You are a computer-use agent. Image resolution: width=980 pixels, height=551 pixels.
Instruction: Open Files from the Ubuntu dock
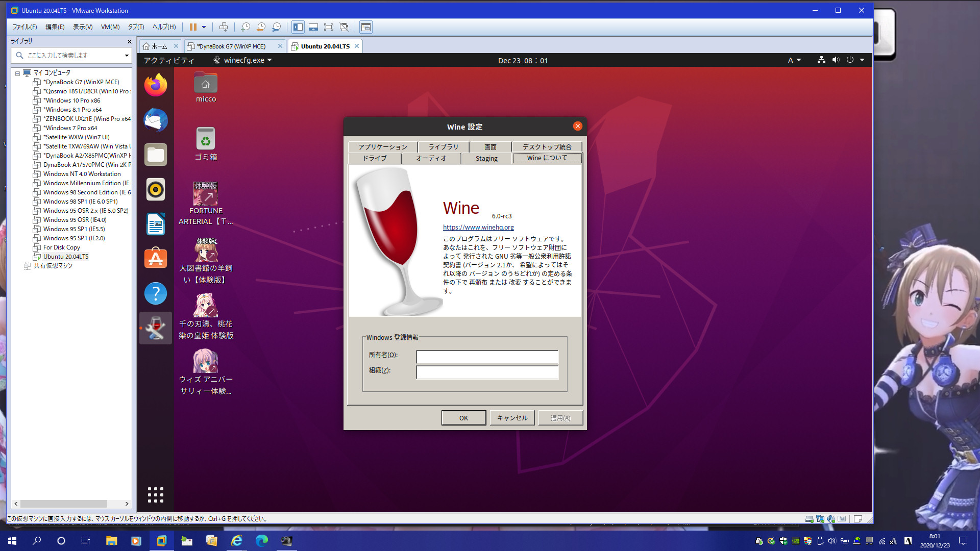(156, 155)
